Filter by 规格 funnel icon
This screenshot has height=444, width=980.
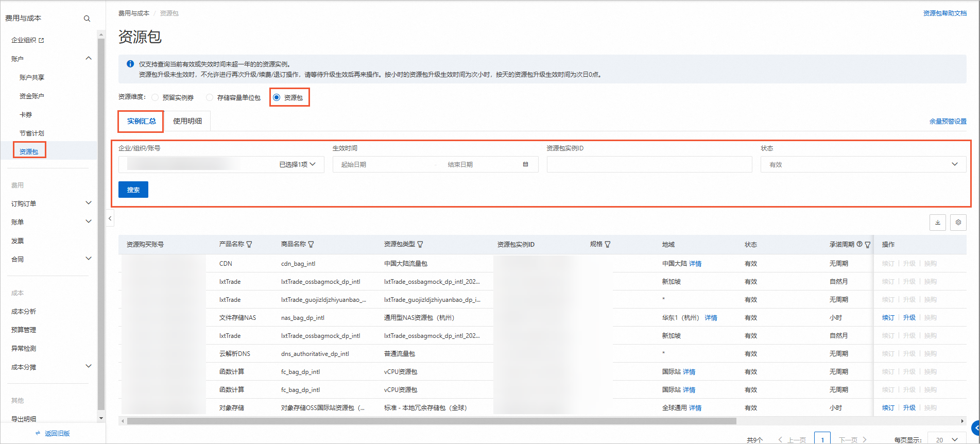[608, 245]
